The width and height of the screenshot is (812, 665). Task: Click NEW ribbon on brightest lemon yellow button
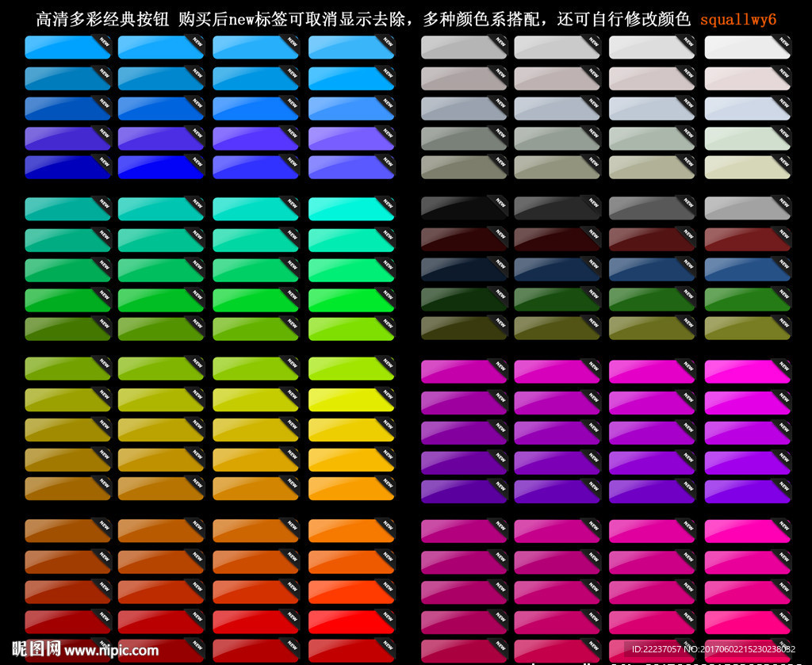pos(388,395)
